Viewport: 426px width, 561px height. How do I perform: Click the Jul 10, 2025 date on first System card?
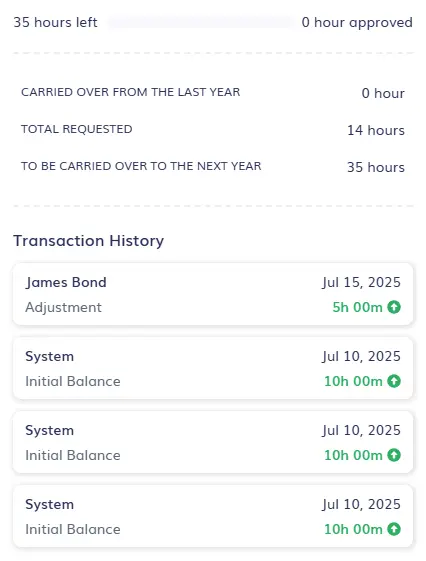(x=361, y=356)
